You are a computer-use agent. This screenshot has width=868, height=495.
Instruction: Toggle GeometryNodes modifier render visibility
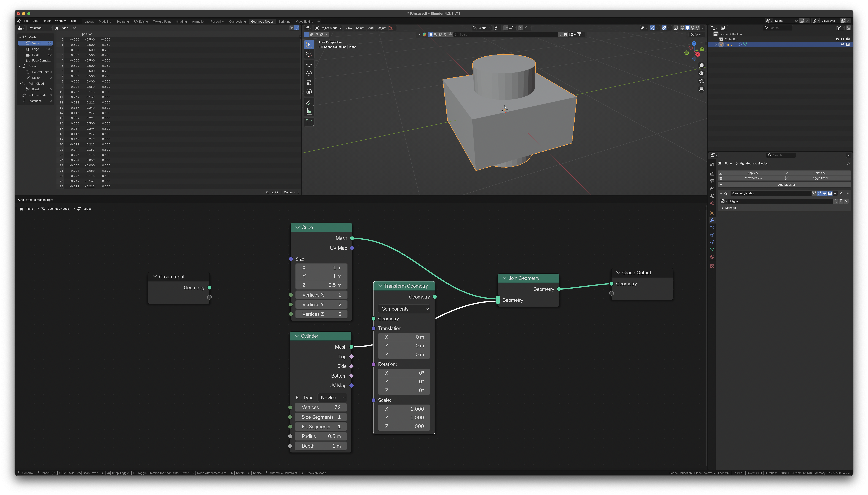click(x=830, y=193)
